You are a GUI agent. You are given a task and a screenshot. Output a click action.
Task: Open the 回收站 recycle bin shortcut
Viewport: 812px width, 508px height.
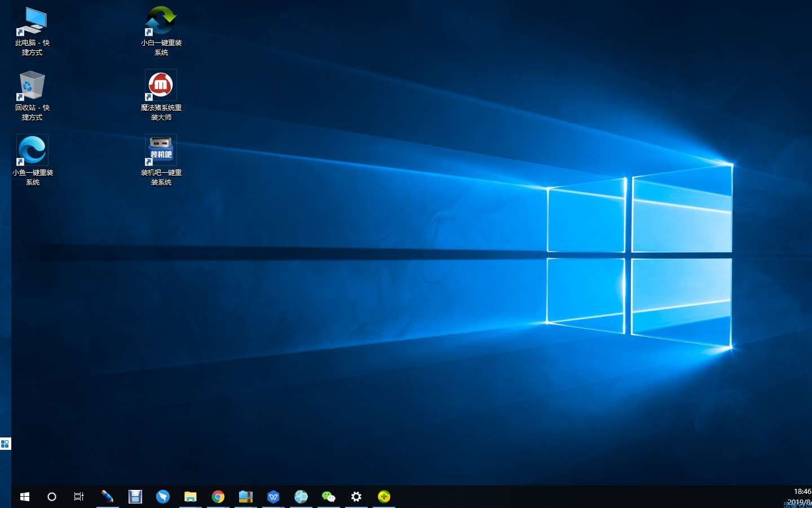click(x=32, y=96)
